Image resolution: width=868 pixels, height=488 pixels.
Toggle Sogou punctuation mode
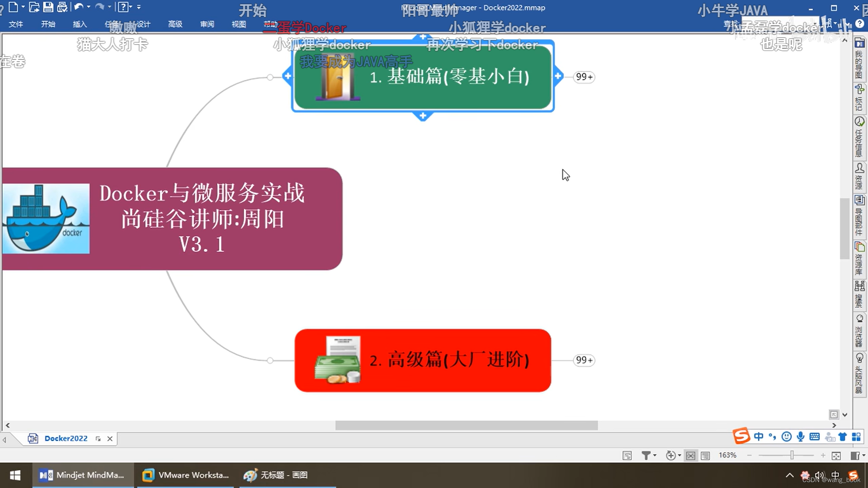pos(772,436)
